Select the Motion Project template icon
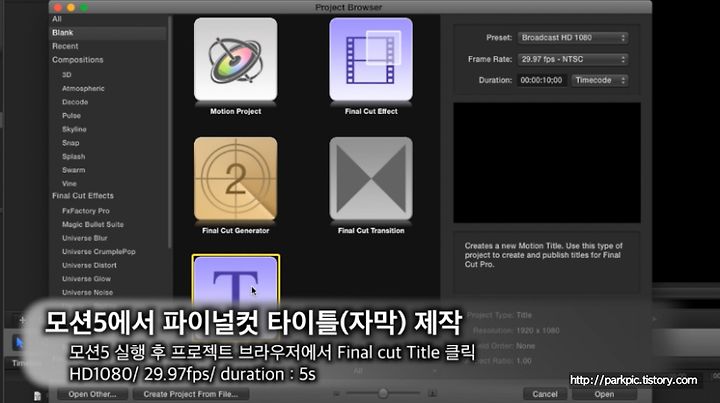This screenshot has height=403, width=720. [x=236, y=59]
